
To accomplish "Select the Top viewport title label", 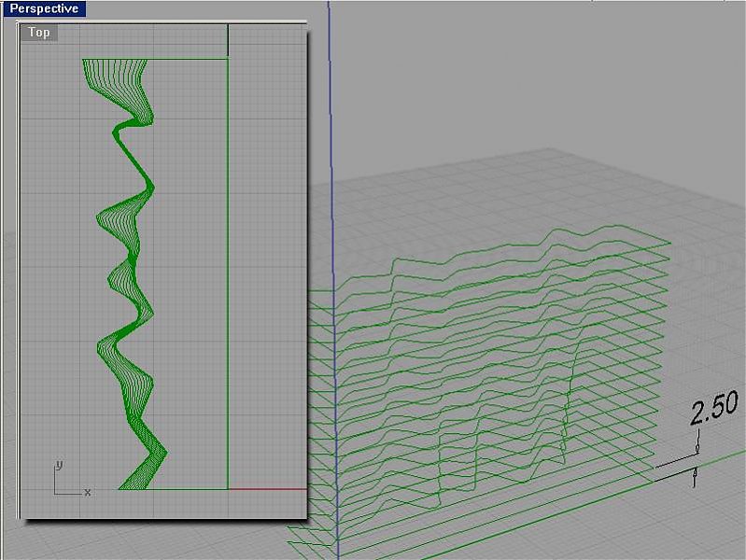I will (39, 33).
